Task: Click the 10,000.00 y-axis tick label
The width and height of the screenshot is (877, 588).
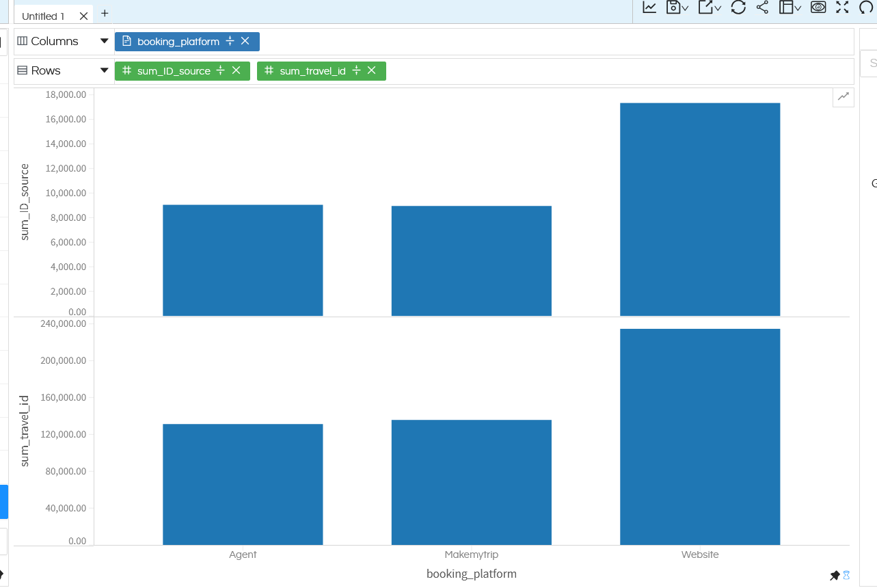Action: tap(66, 193)
